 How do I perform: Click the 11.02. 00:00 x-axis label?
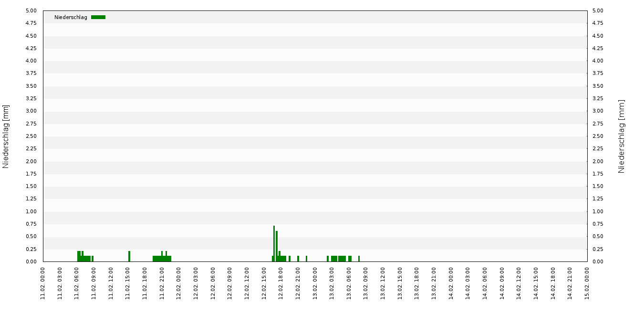click(43, 283)
